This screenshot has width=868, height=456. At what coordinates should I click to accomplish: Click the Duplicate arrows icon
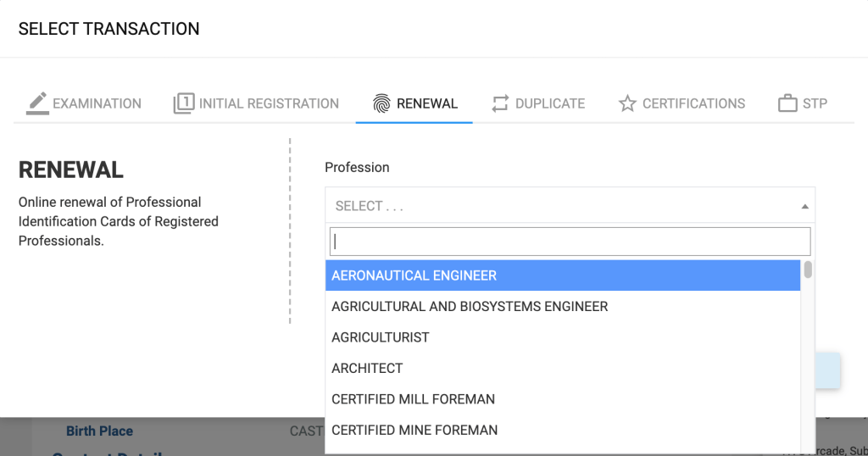pos(500,103)
